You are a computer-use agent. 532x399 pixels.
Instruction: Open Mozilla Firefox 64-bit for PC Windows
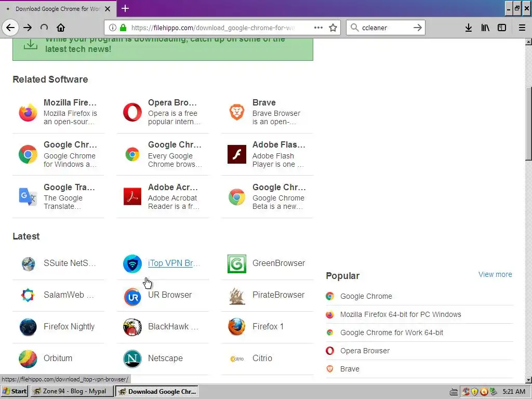coord(401,314)
